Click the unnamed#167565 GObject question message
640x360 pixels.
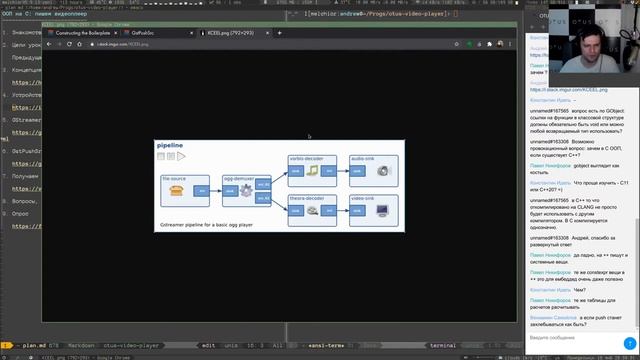coord(577,121)
